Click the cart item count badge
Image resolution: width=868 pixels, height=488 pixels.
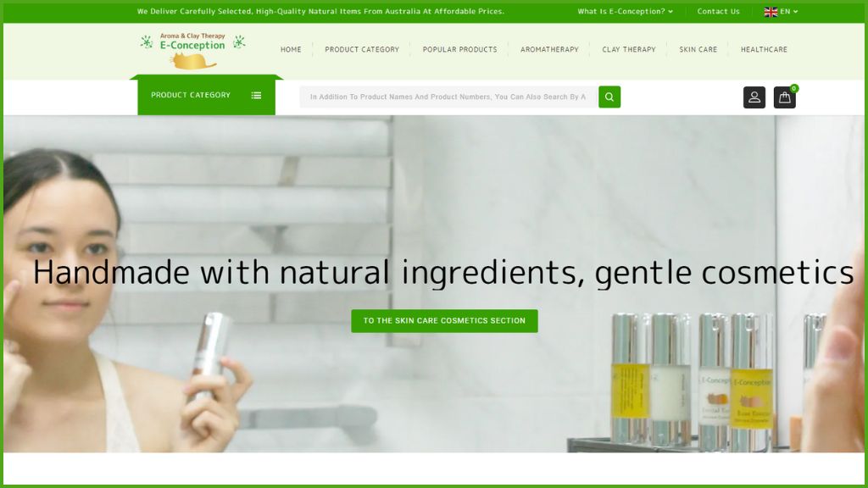click(x=793, y=88)
